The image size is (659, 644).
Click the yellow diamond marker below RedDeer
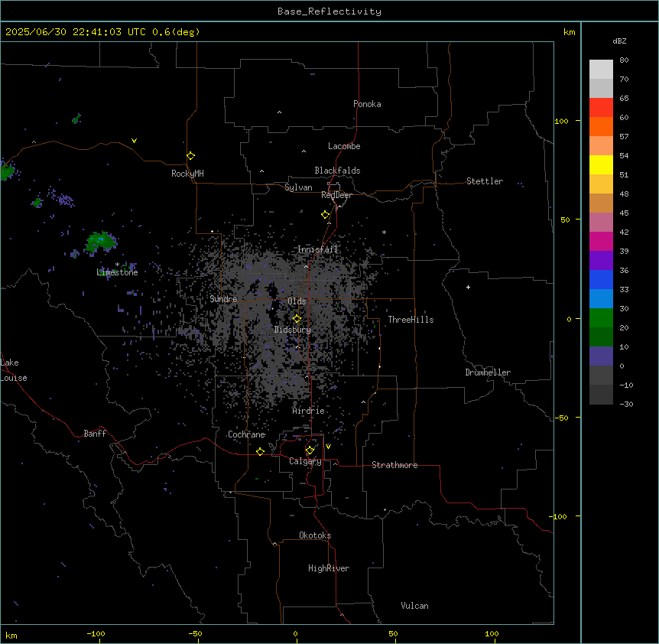tap(326, 215)
